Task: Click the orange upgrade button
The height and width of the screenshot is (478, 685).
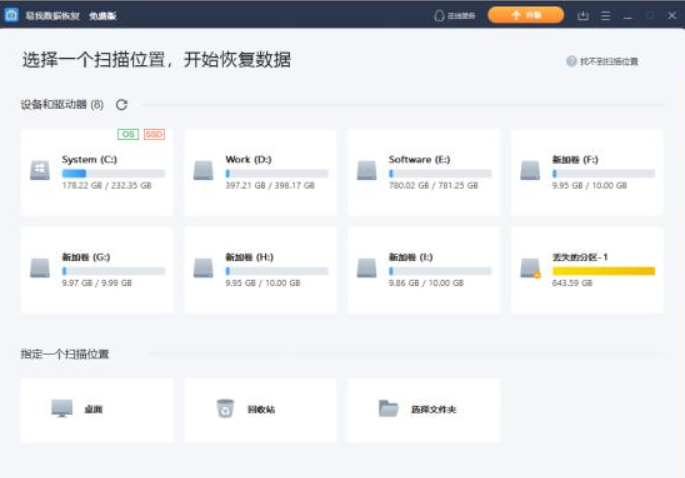Action: [x=526, y=15]
